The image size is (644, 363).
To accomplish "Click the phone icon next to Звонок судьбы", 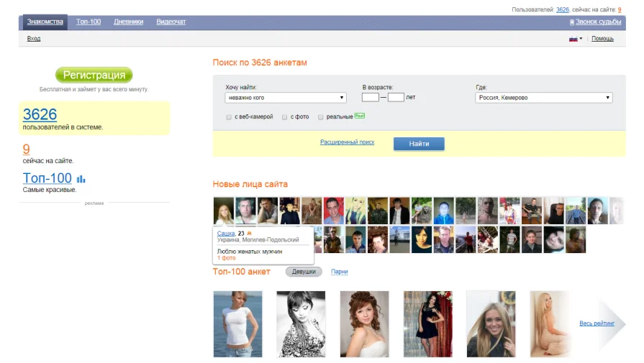I will [572, 22].
